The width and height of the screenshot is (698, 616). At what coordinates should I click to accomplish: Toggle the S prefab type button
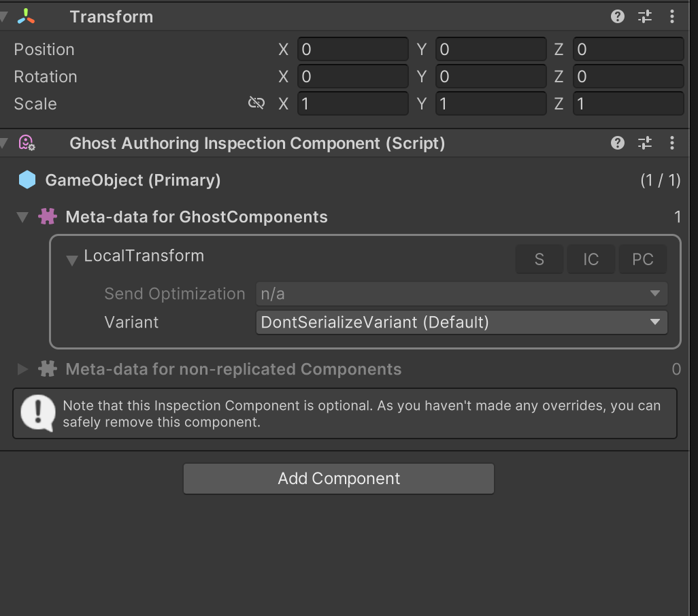coord(539,259)
